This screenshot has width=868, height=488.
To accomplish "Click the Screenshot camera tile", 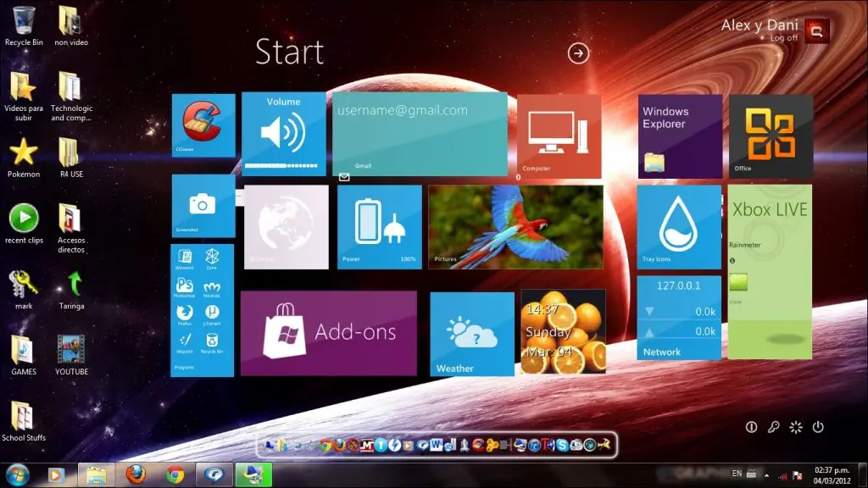I will pos(203,206).
